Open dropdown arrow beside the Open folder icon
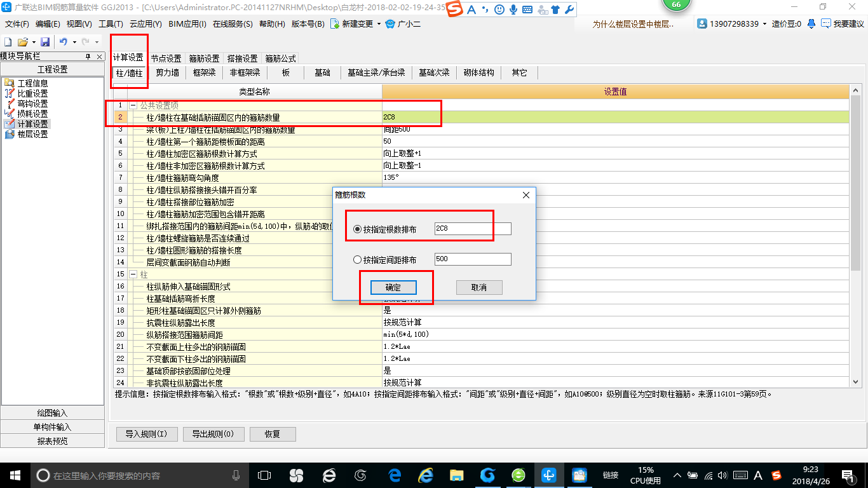868x488 pixels. [x=32, y=42]
